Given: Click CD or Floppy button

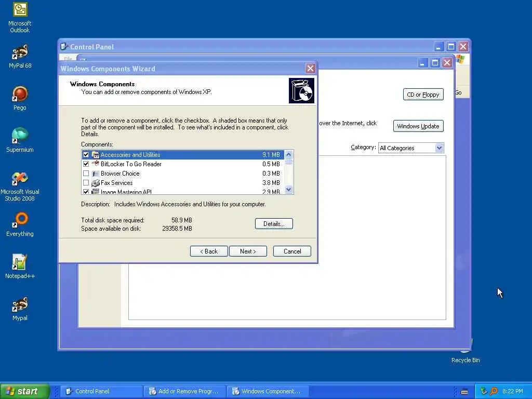Looking at the screenshot, I should click(423, 95).
